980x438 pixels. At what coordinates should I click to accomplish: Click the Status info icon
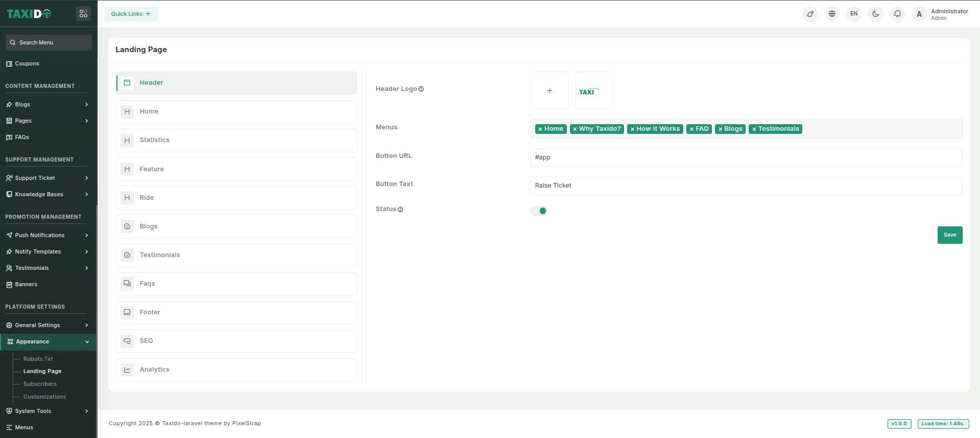(x=400, y=210)
